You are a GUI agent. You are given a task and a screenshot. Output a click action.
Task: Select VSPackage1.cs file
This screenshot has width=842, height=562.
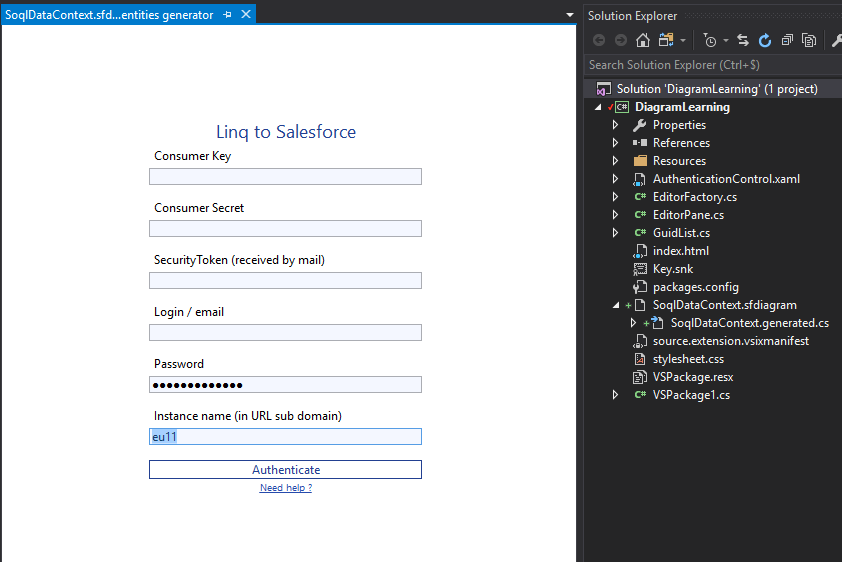(x=691, y=395)
